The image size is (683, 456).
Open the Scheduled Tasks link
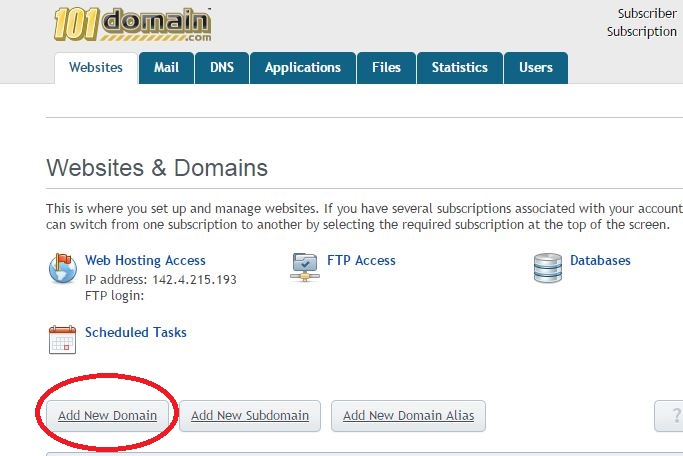pos(135,332)
